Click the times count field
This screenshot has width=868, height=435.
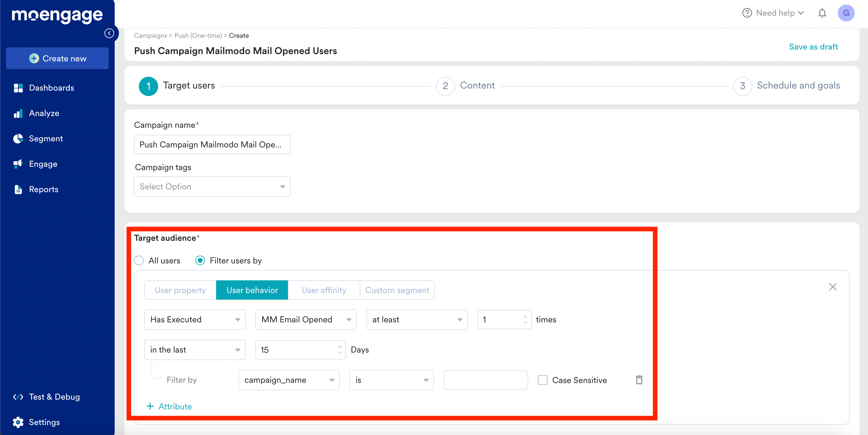point(504,319)
